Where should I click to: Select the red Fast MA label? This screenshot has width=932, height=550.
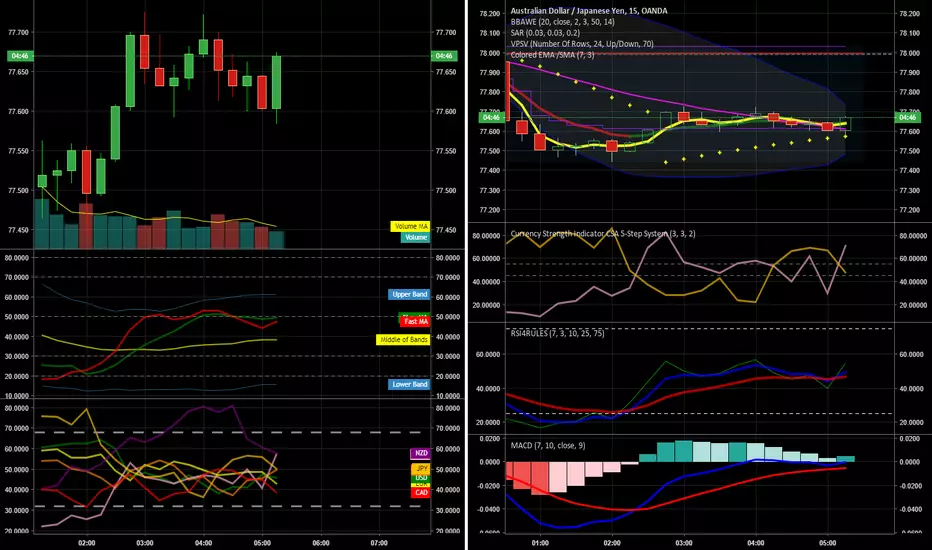[x=415, y=322]
